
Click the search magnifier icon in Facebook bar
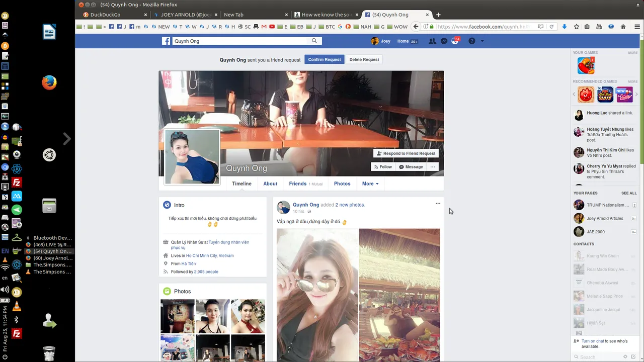coord(314,41)
